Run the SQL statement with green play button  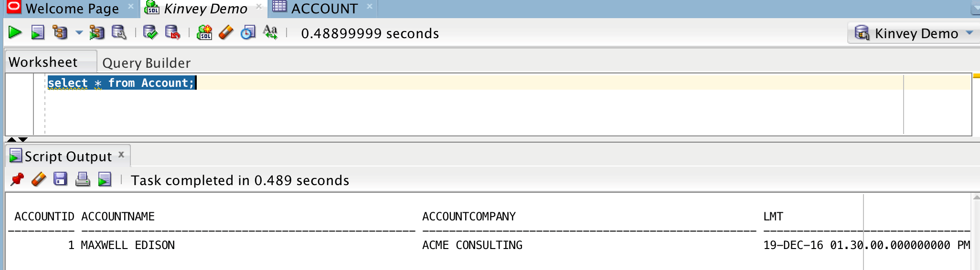click(x=15, y=32)
